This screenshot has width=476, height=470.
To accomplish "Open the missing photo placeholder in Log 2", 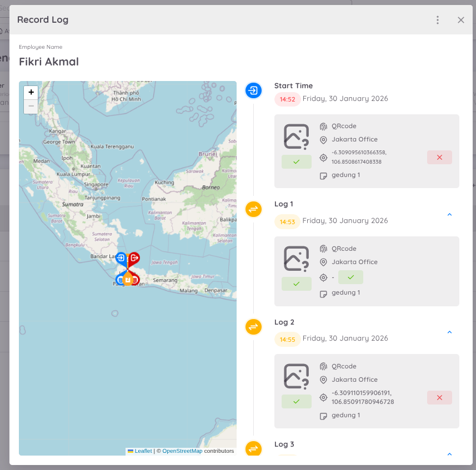I will tap(296, 376).
